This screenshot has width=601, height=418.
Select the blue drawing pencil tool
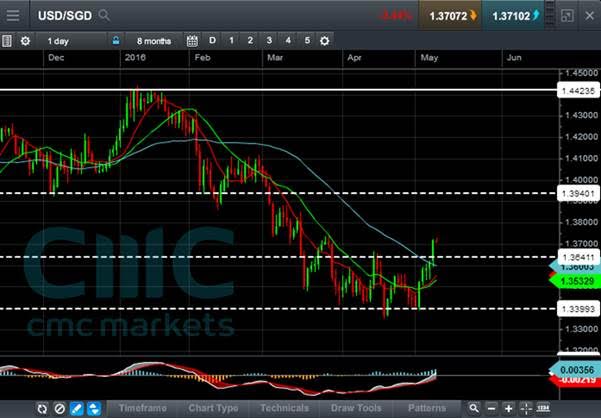[x=77, y=409]
